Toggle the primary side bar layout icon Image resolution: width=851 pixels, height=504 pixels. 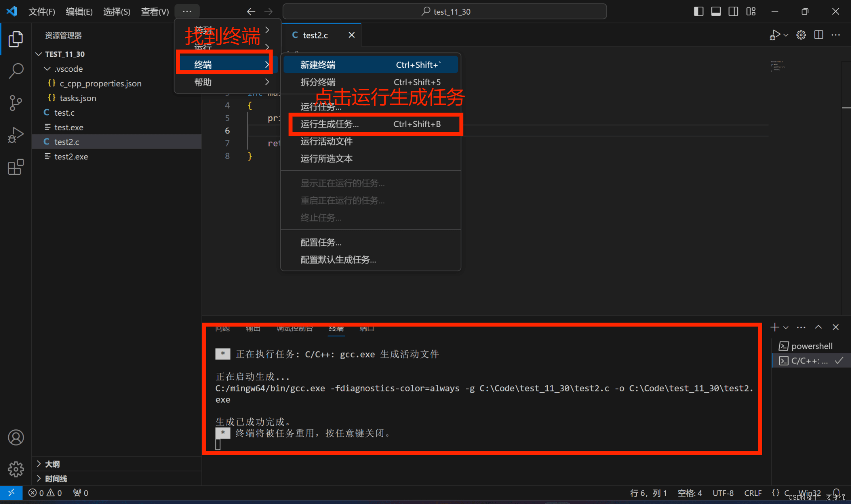pos(698,12)
